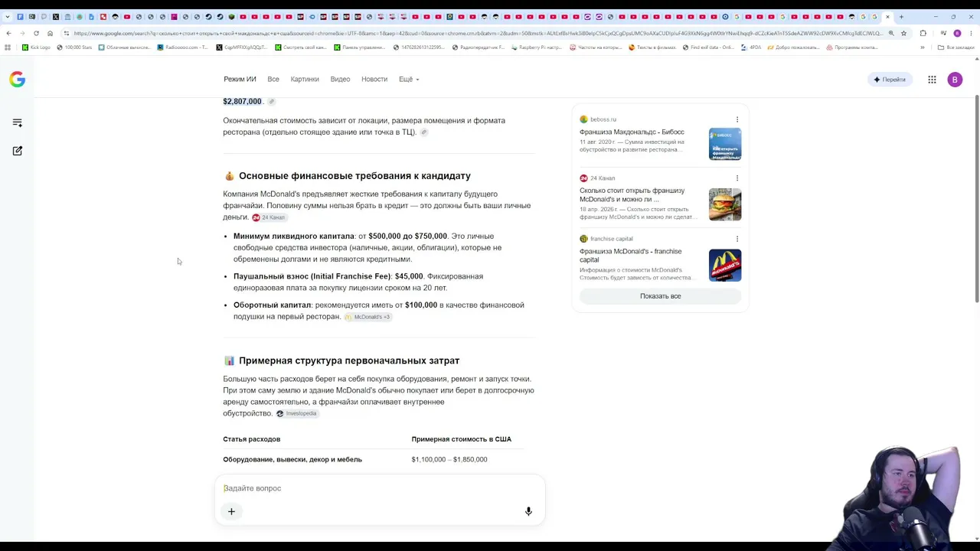This screenshot has height=551, width=980.
Task: Click the Перейти button
Action: click(x=890, y=80)
